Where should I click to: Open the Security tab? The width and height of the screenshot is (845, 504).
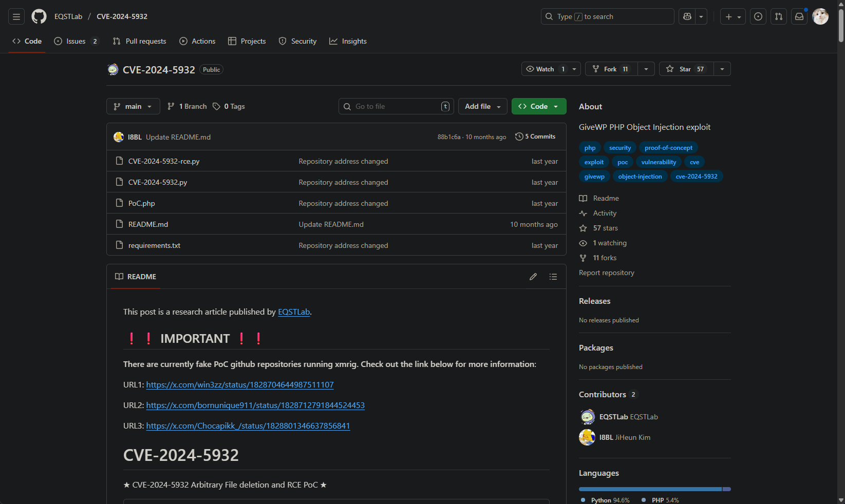tap(297, 41)
